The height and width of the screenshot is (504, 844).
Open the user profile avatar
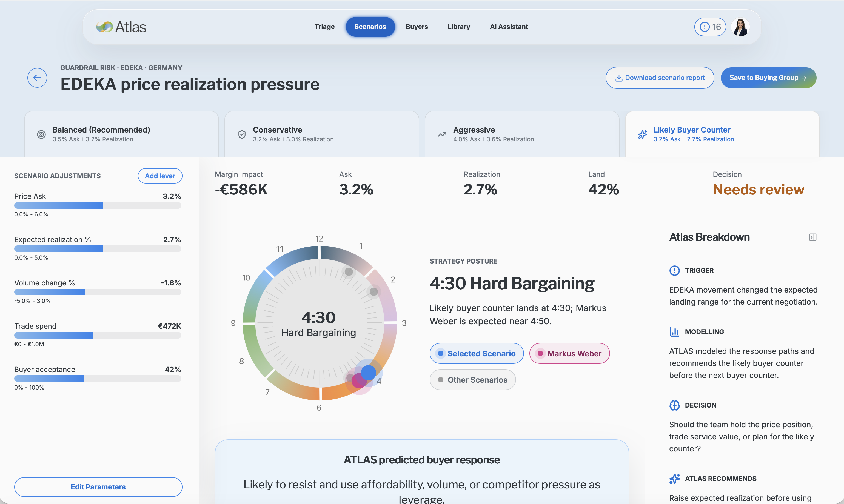tap(741, 27)
